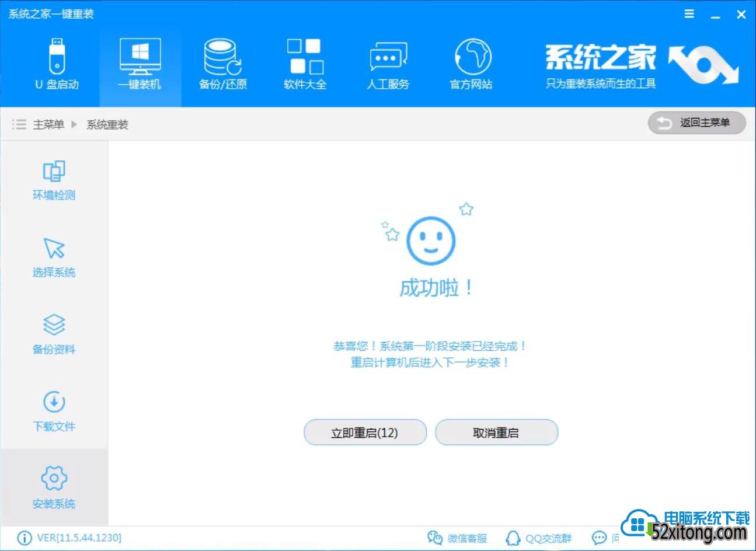Open the QQ交流群 link
The image size is (756, 551).
pyautogui.click(x=538, y=538)
